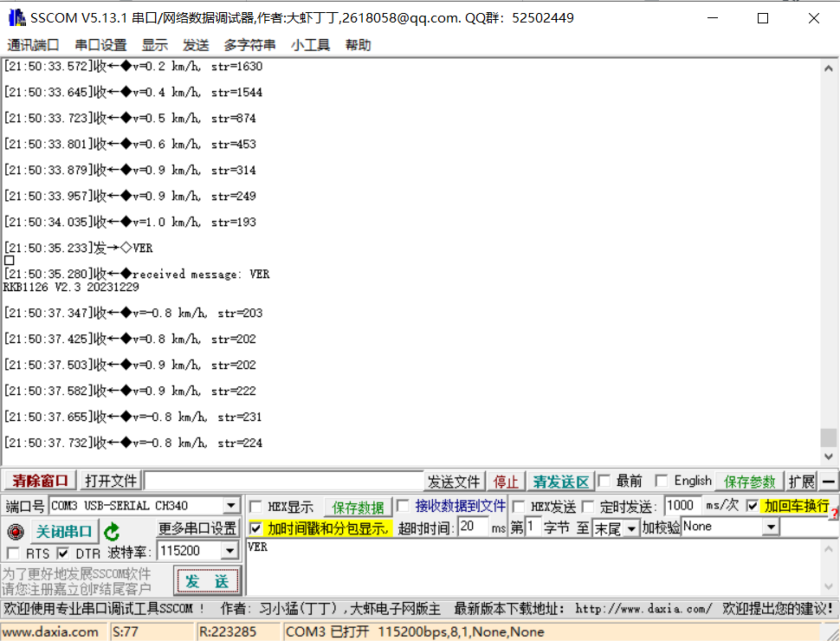Disable the timestamp and packet display checkbox
This screenshot has width=840, height=641.
[x=255, y=528]
